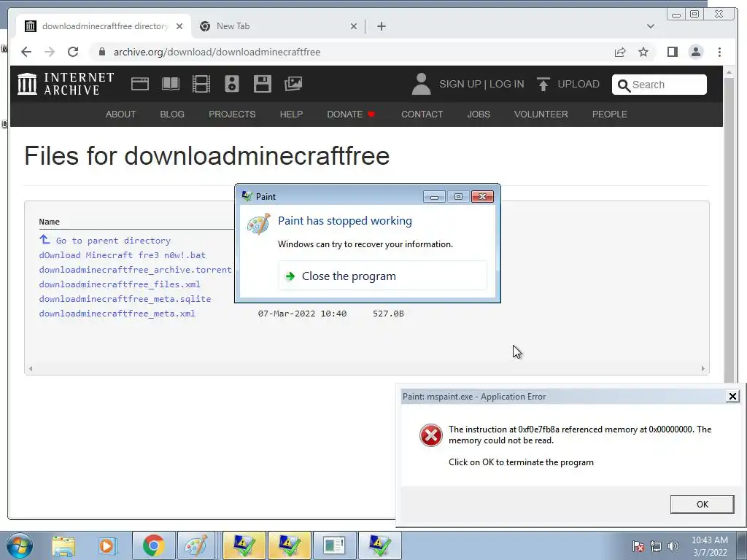The image size is (747, 560).
Task: Open the BLOG menu item
Action: [172, 114]
